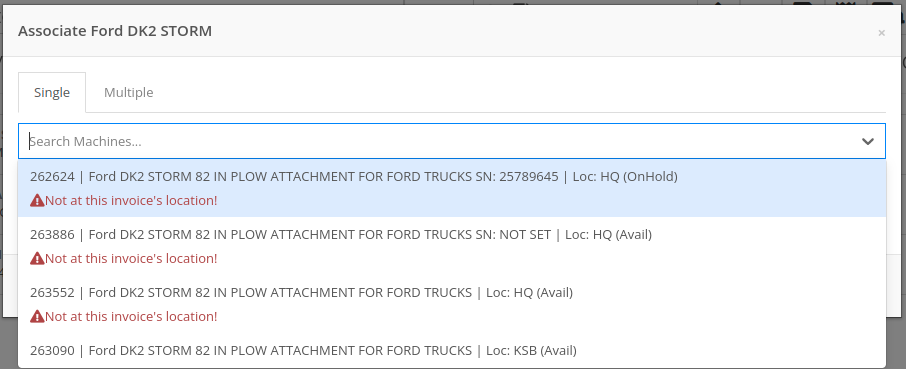
Task: Click warning triangle icon under machine 263552
Action: click(37, 316)
